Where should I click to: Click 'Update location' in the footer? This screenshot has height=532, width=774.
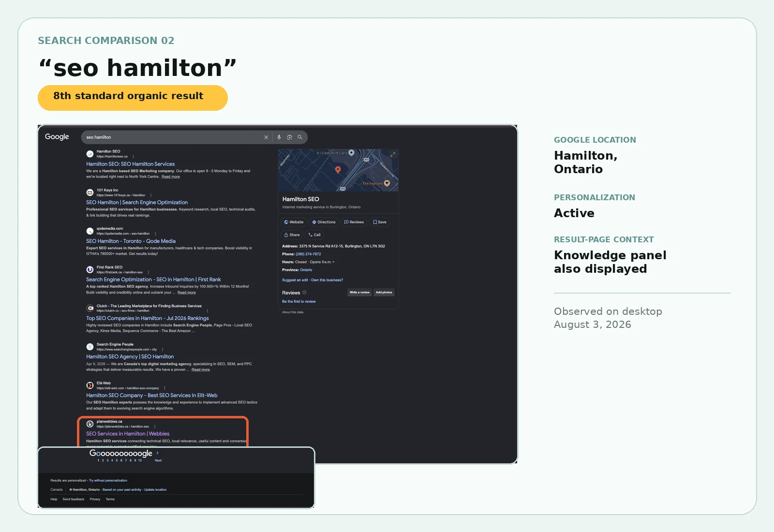(155, 490)
